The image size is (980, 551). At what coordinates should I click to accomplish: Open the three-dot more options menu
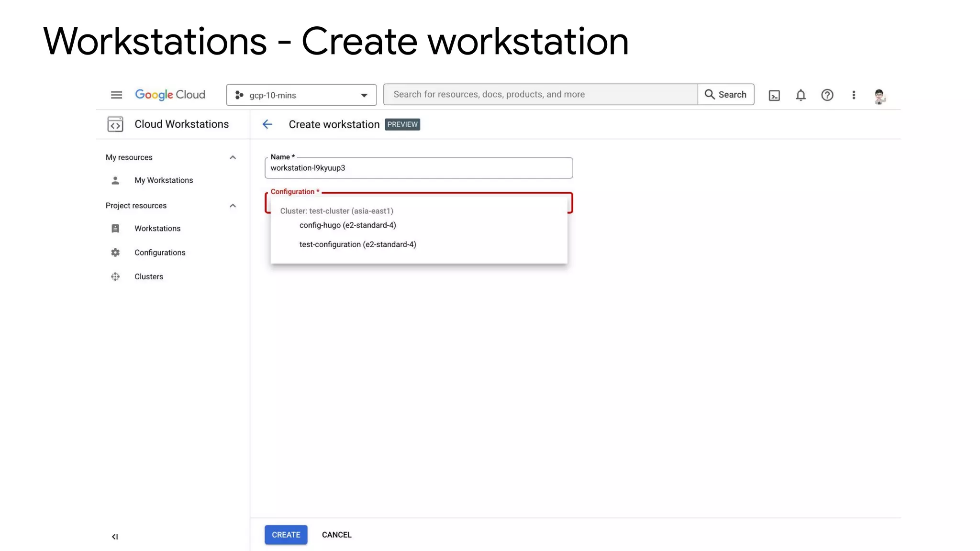tap(854, 95)
